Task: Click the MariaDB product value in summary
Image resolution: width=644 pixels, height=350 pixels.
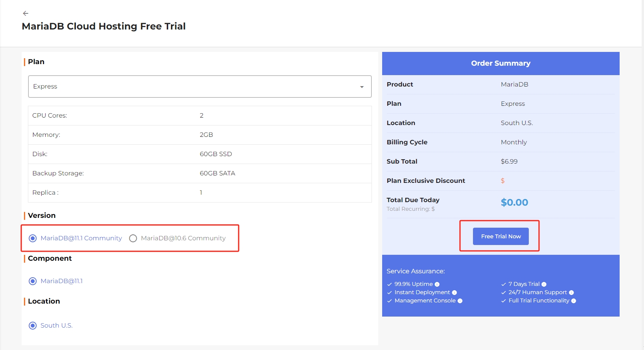Action: click(x=514, y=85)
